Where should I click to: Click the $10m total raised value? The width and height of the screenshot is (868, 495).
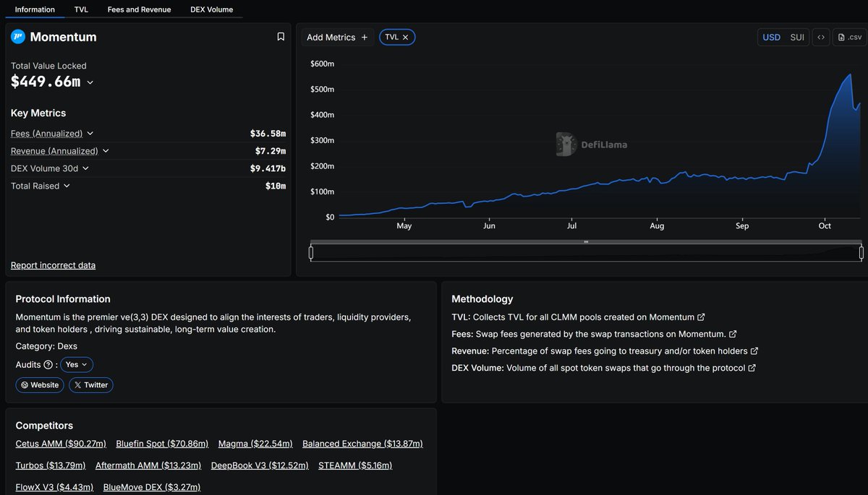coord(276,186)
